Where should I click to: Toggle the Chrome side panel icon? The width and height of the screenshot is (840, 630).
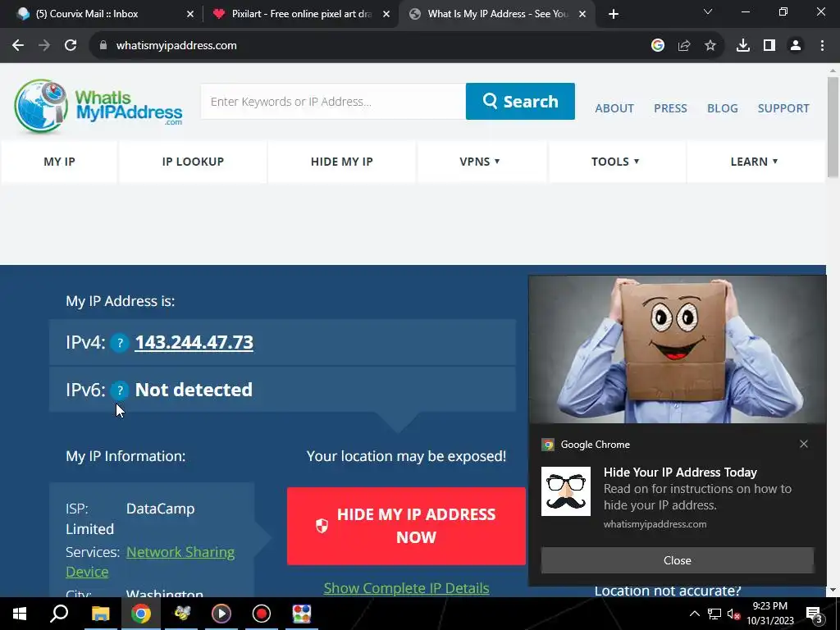point(769,46)
